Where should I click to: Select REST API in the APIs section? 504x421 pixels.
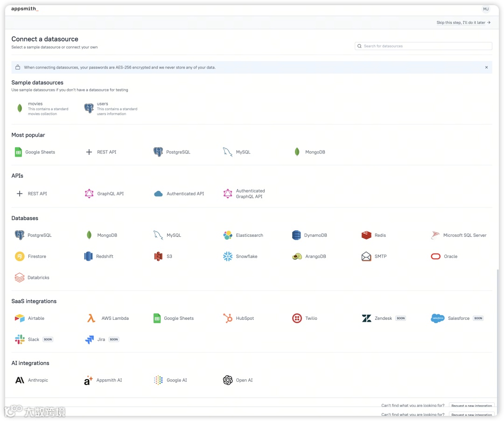(32, 193)
